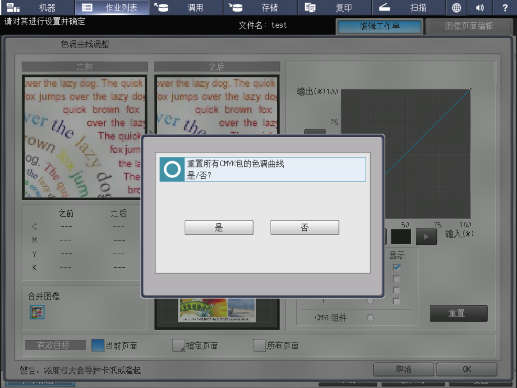
Task: Switch to the 作业列表 job list tab
Action: pyautogui.click(x=112, y=7)
